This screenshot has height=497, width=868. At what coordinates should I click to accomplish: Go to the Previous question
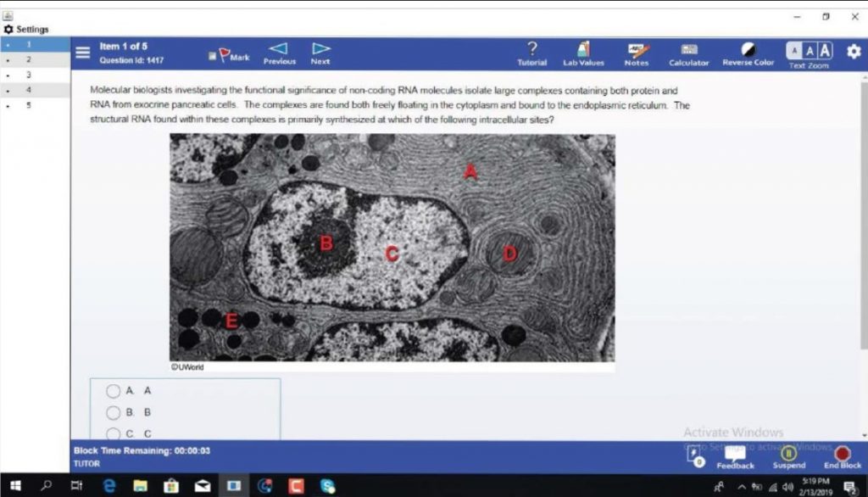coord(280,53)
